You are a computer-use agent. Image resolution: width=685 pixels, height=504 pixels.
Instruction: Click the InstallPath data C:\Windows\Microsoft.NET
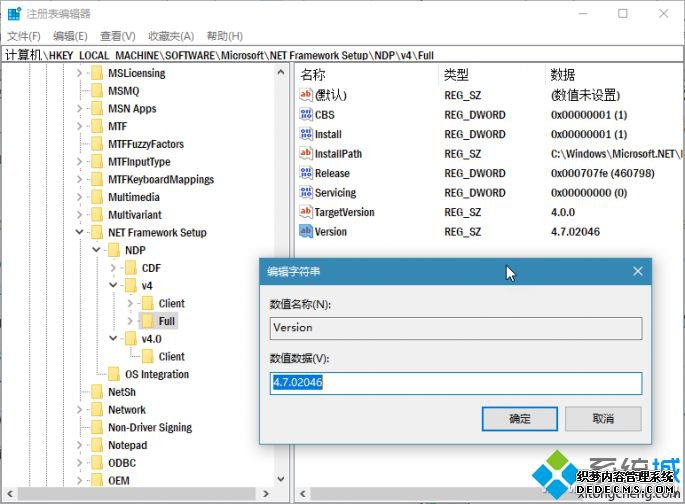(616, 154)
